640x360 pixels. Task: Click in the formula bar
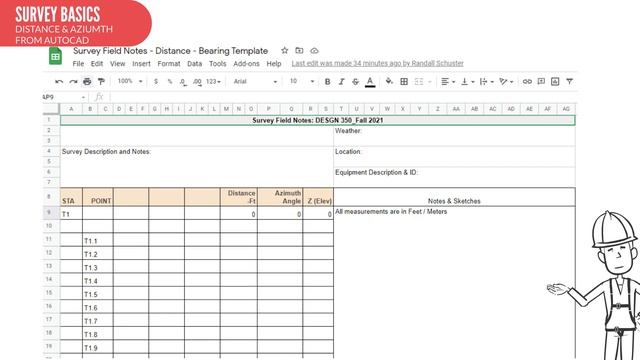pyautogui.click(x=343, y=97)
